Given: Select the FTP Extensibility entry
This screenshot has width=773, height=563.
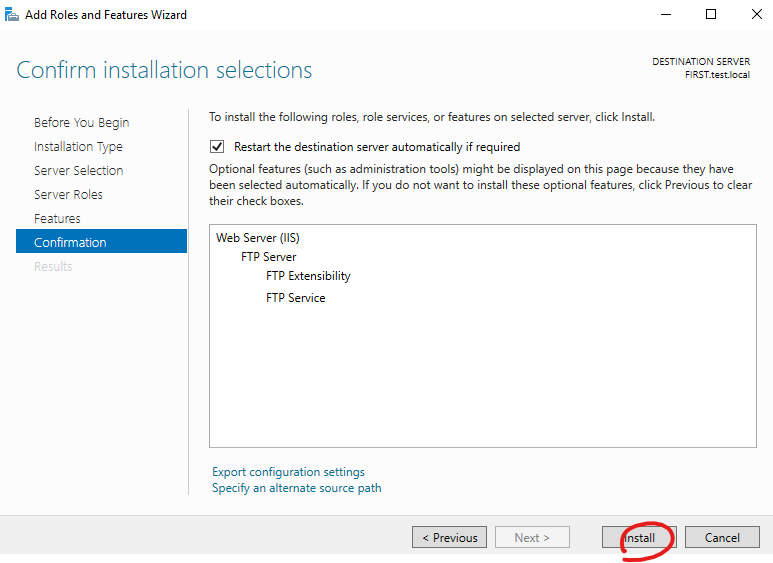Looking at the screenshot, I should tap(308, 276).
